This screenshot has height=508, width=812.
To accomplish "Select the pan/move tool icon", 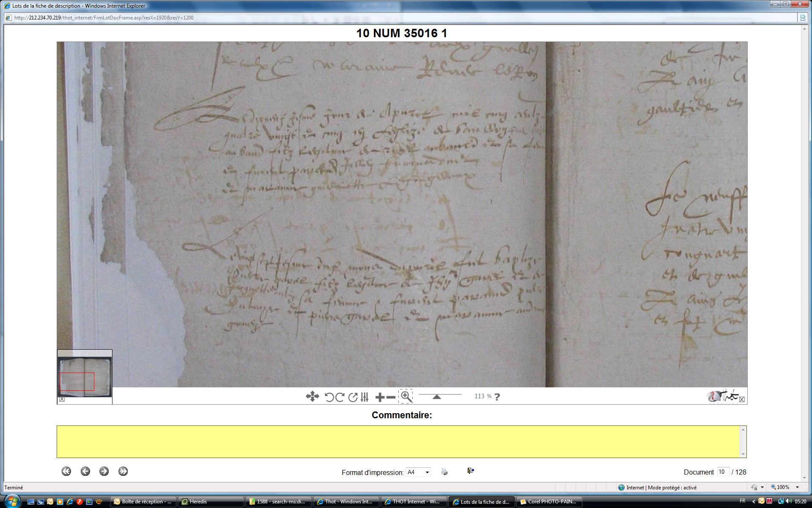I will pos(312,397).
